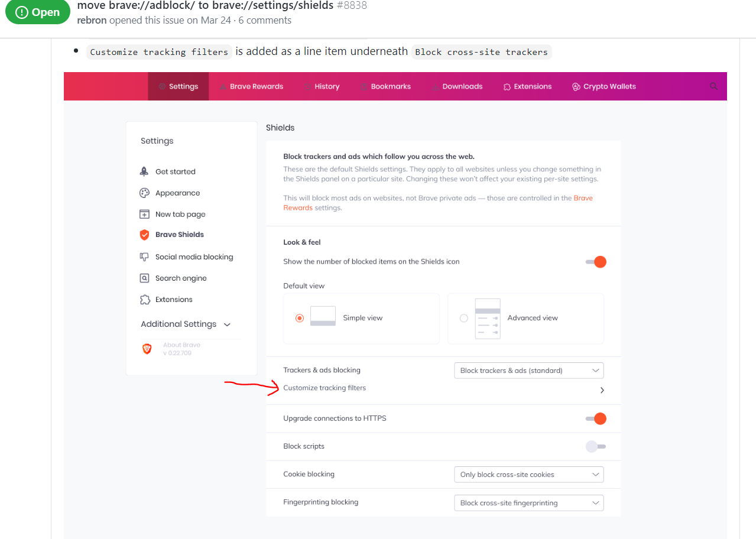Open the Fingerprinting blocking dropdown
Image resolution: width=756 pixels, height=539 pixels.
(528, 503)
